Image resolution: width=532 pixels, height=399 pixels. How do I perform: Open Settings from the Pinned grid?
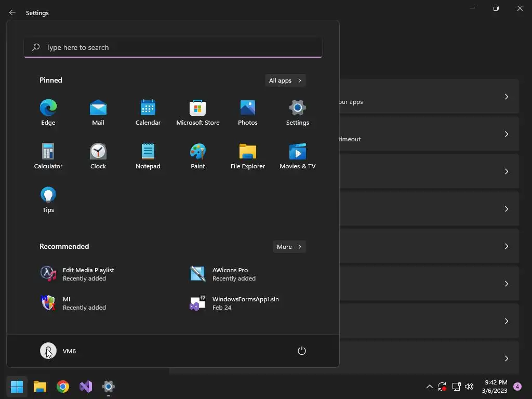[x=298, y=113]
